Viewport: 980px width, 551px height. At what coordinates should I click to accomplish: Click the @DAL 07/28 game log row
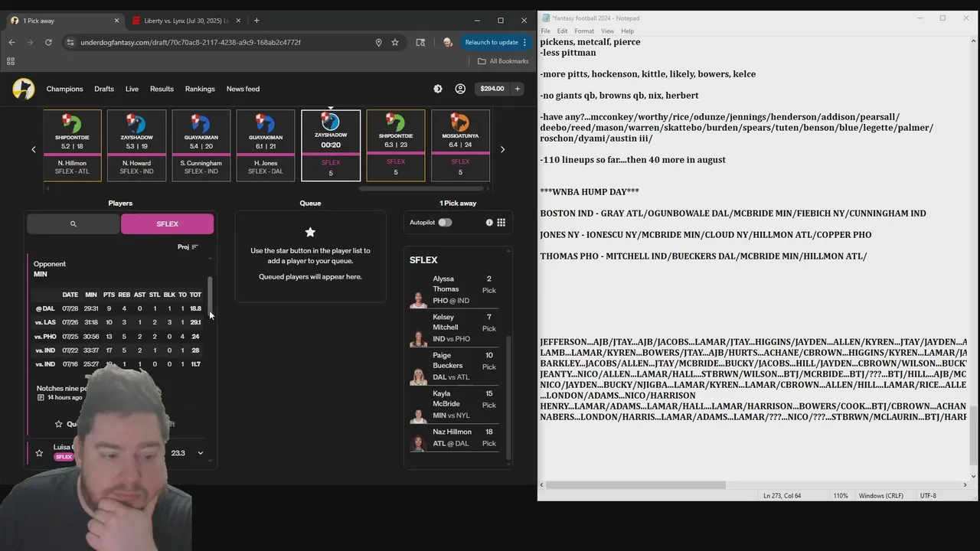118,308
